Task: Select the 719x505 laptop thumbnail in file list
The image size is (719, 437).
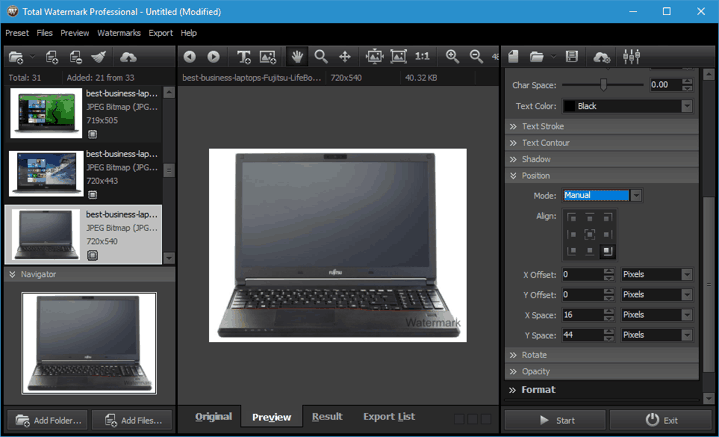Action: 46,113
